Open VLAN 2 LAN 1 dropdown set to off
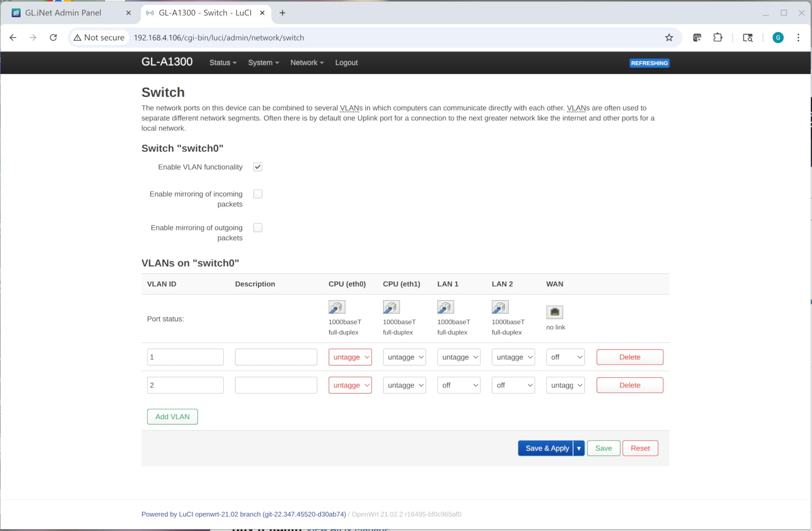Screen dimensions: 812x531 459,385
